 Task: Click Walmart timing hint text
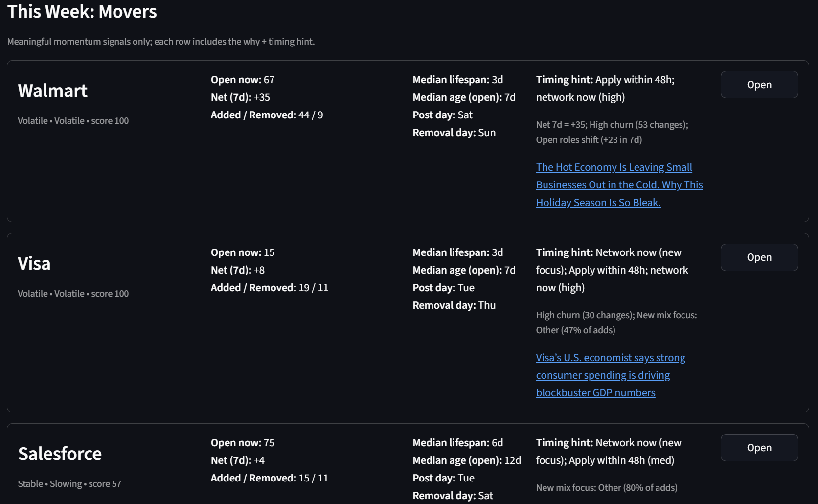point(605,89)
